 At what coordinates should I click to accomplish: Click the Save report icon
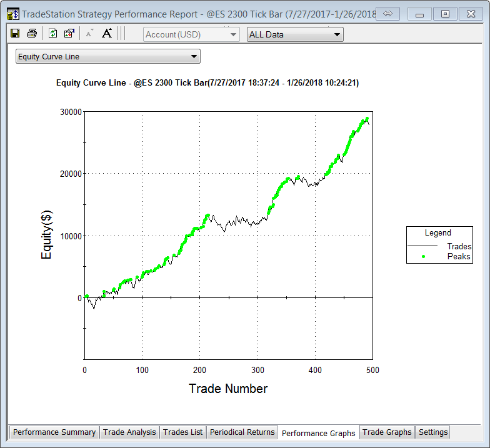pos(15,34)
